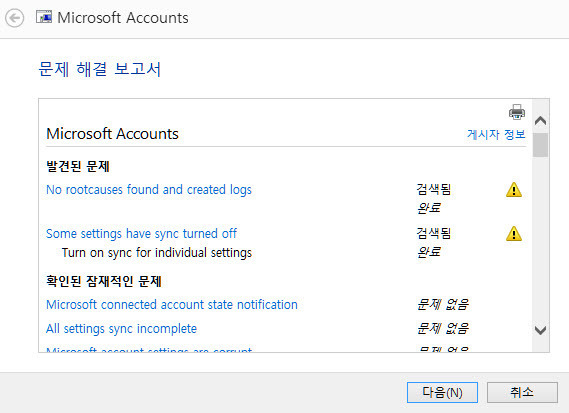Open Microsoft connected account state notification

(172, 304)
